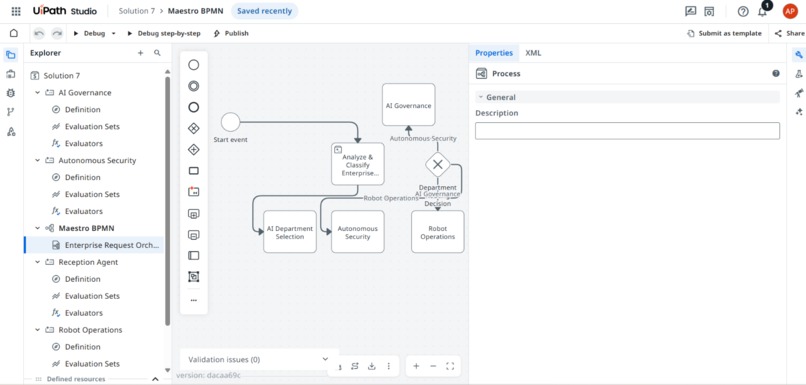Select the group frame tool in palette
The width and height of the screenshot is (806, 385).
point(193,277)
